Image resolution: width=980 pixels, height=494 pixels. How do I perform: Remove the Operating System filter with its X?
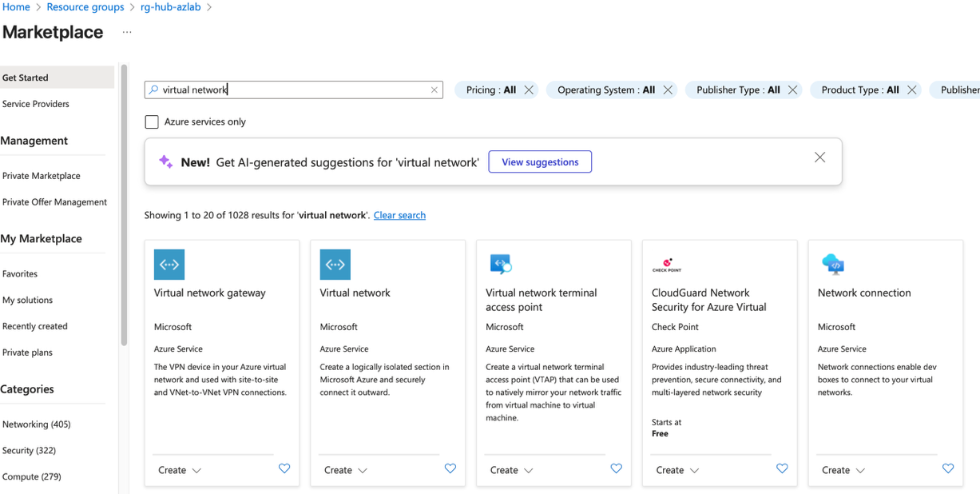pyautogui.click(x=668, y=90)
